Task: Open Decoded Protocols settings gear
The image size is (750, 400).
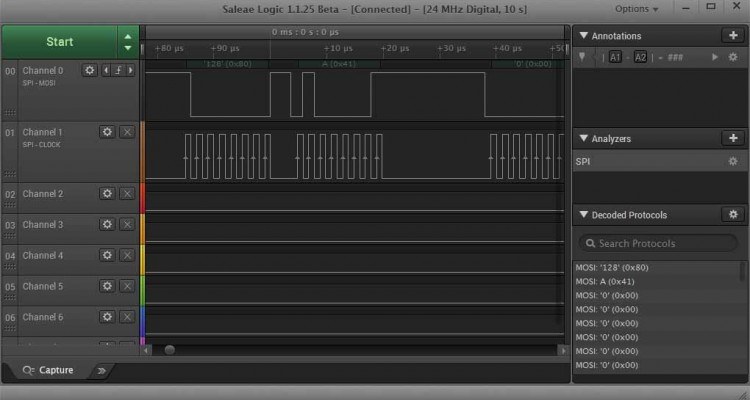Action: (x=732, y=215)
